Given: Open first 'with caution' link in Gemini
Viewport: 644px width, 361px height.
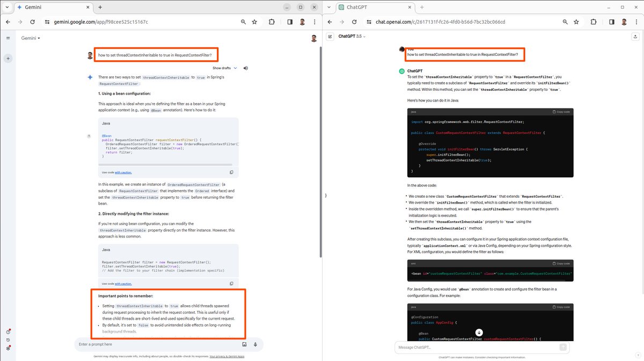Looking at the screenshot, I should click(123, 172).
